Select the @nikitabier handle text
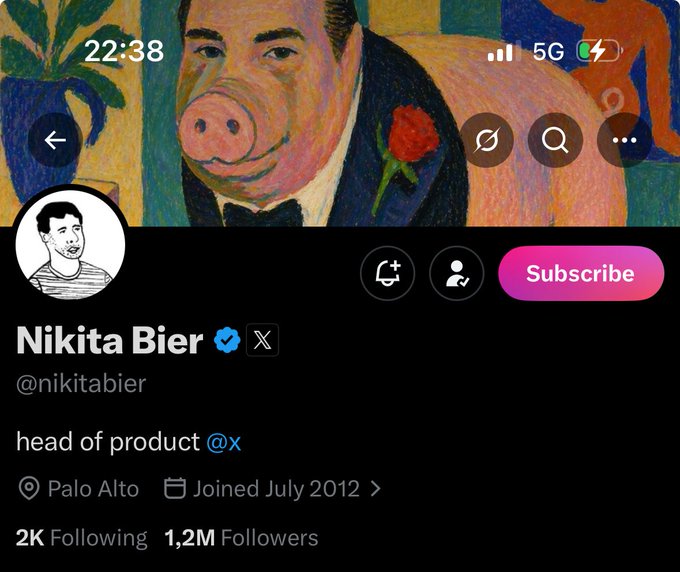The height and width of the screenshot is (572, 680). pos(81,384)
